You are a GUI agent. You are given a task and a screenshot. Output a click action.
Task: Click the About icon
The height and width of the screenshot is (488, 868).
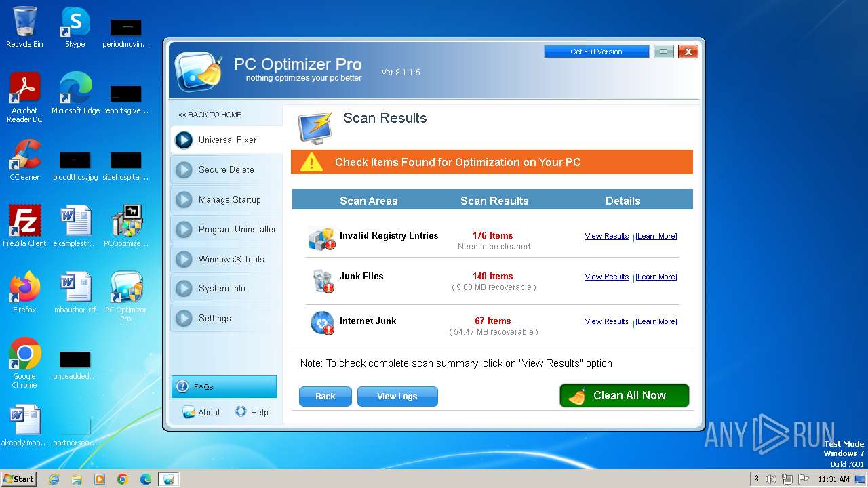tap(189, 412)
